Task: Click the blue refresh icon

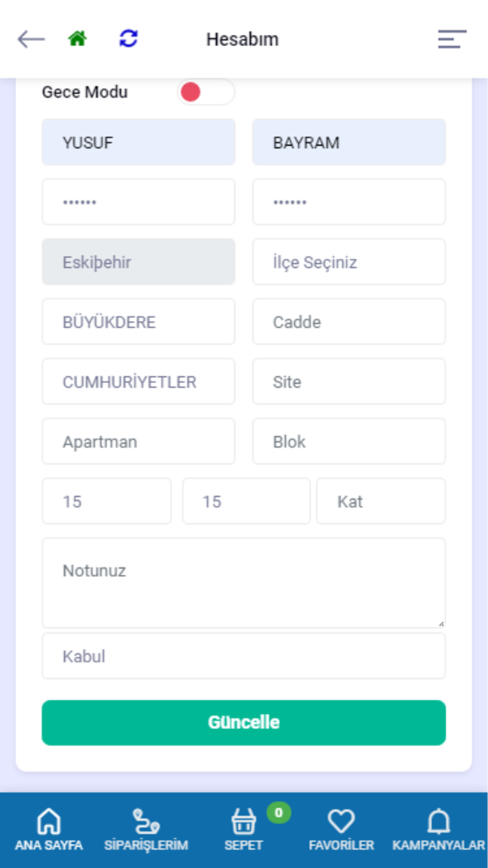Action: pos(128,39)
